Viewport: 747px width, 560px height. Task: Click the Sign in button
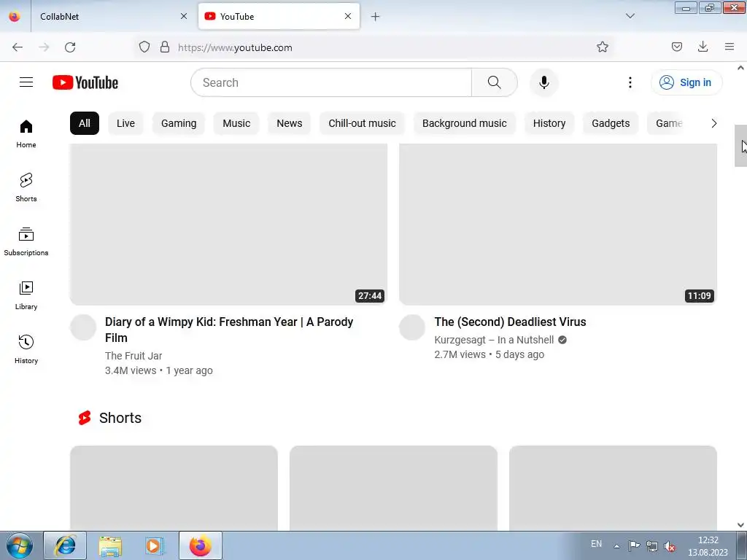tap(686, 82)
